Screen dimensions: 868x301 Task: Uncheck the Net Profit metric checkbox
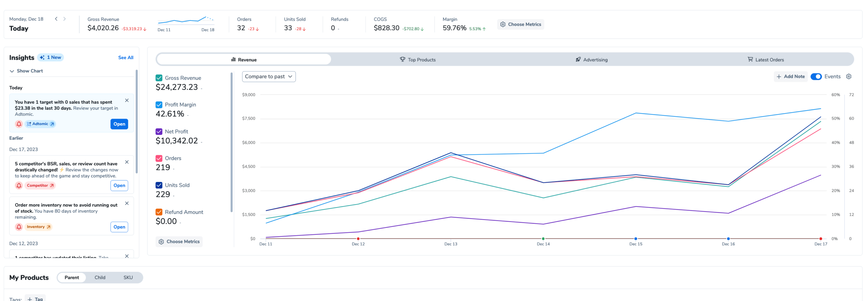coord(159,132)
